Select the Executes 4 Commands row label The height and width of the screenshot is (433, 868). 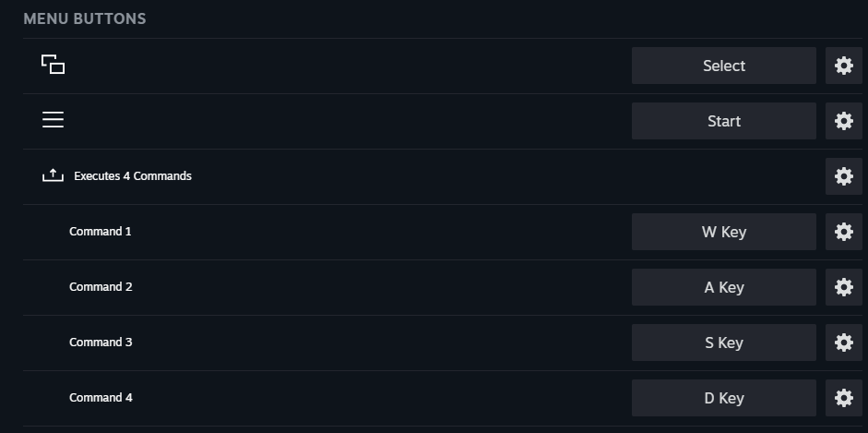point(133,176)
